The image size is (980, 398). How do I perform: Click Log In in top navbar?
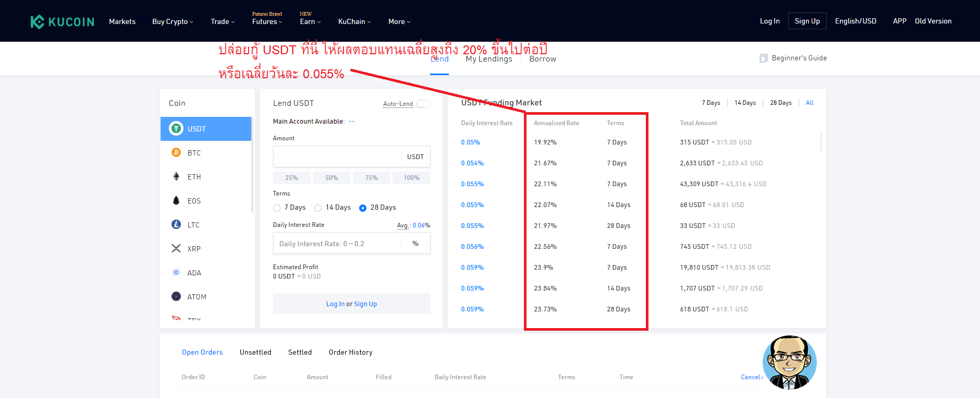pos(769,21)
